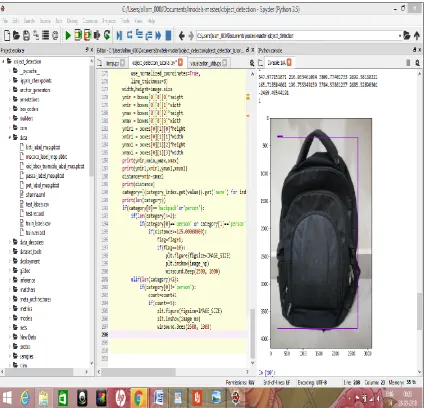Re-run last script icon

pyautogui.click(x=107, y=35)
